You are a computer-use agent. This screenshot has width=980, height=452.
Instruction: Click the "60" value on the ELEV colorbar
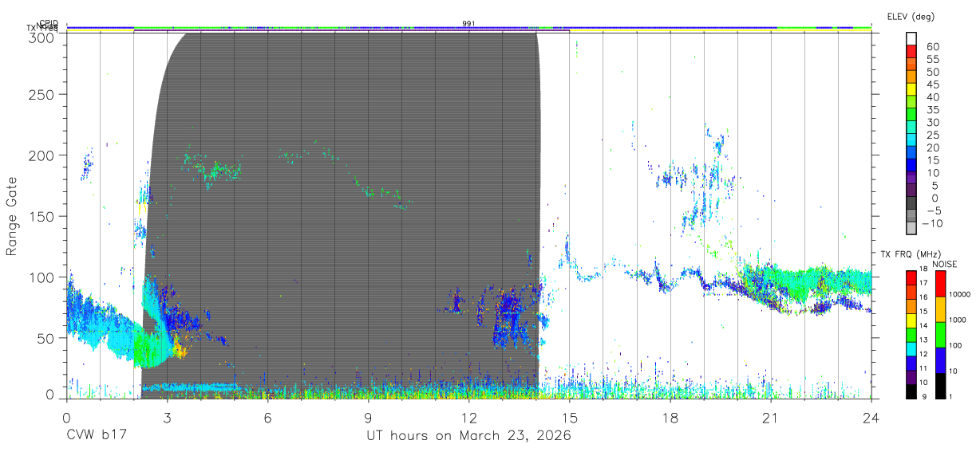click(x=933, y=47)
